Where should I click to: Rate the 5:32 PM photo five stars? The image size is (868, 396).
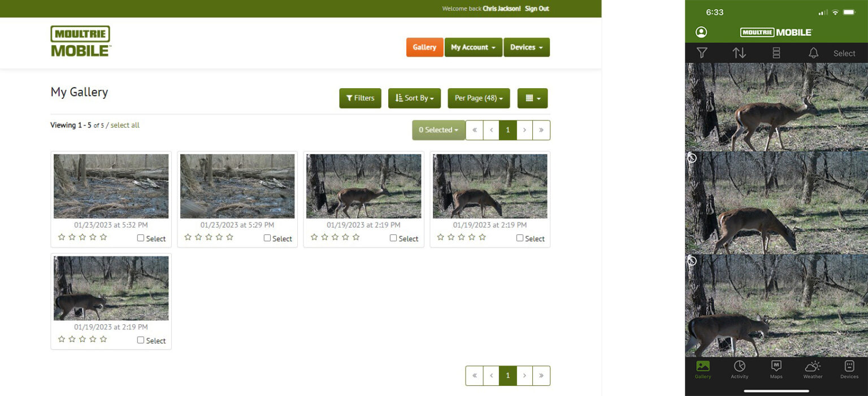point(103,237)
